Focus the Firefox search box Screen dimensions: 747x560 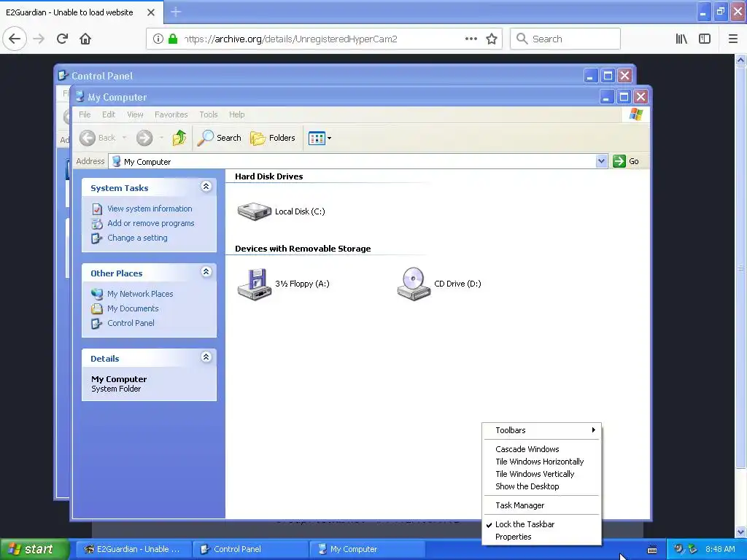(x=565, y=39)
